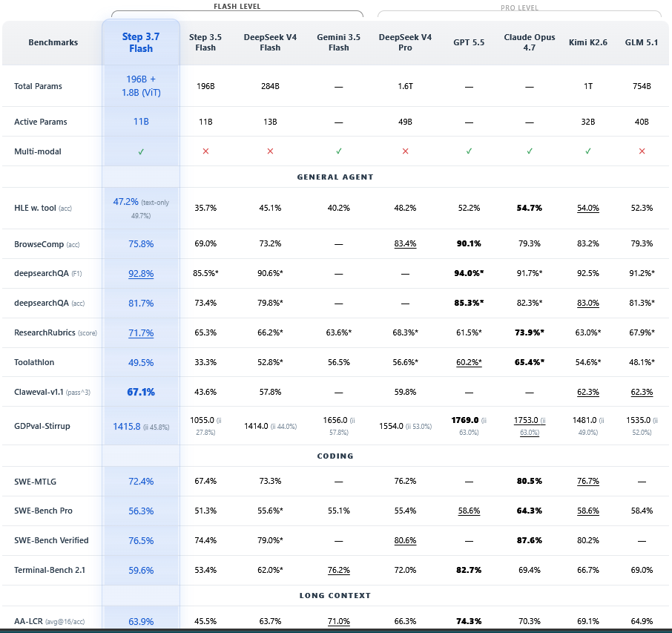This screenshot has height=633, width=672.
Task: Click the Multi-modal checkmark under Step 3.7 Flash
Action: point(141,152)
